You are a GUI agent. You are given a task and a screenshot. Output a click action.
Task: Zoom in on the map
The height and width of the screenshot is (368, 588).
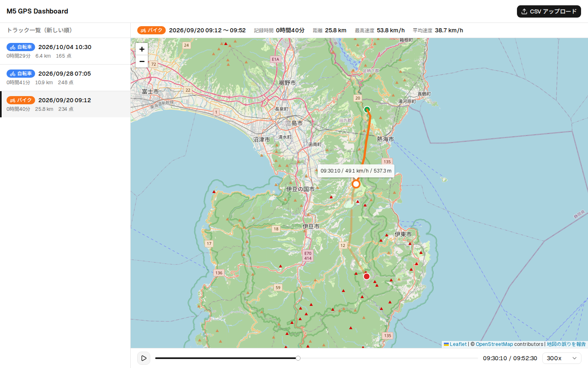tap(142, 49)
